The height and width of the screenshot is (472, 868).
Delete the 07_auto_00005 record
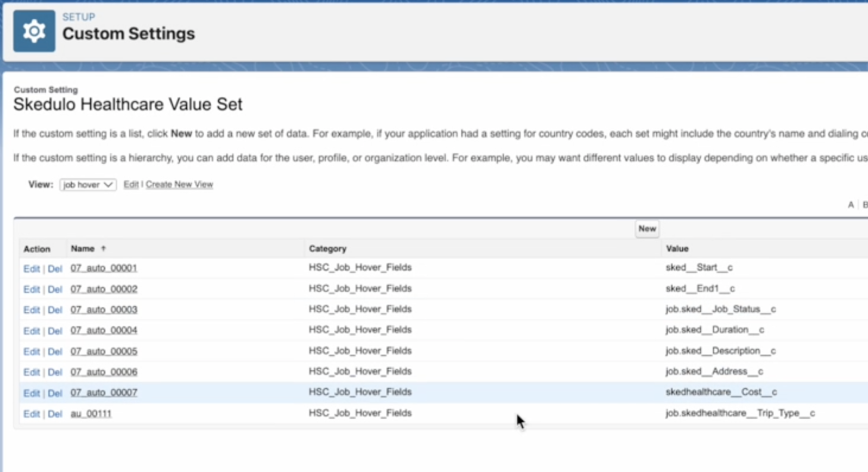point(55,351)
